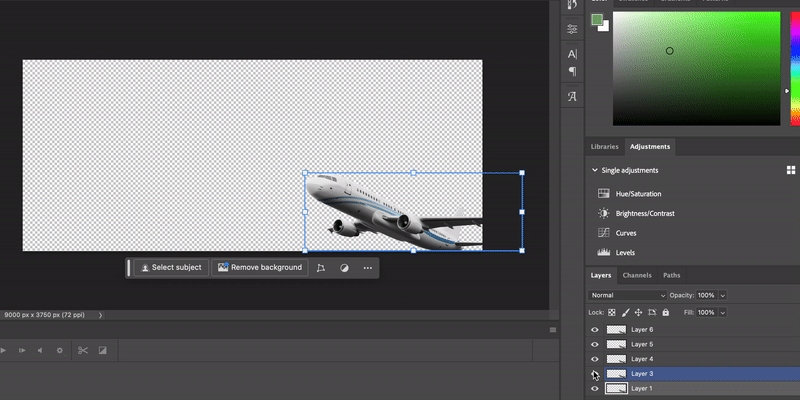Image resolution: width=800 pixels, height=400 pixels.
Task: Mute timeline audio speaker icon
Action: coord(40,351)
